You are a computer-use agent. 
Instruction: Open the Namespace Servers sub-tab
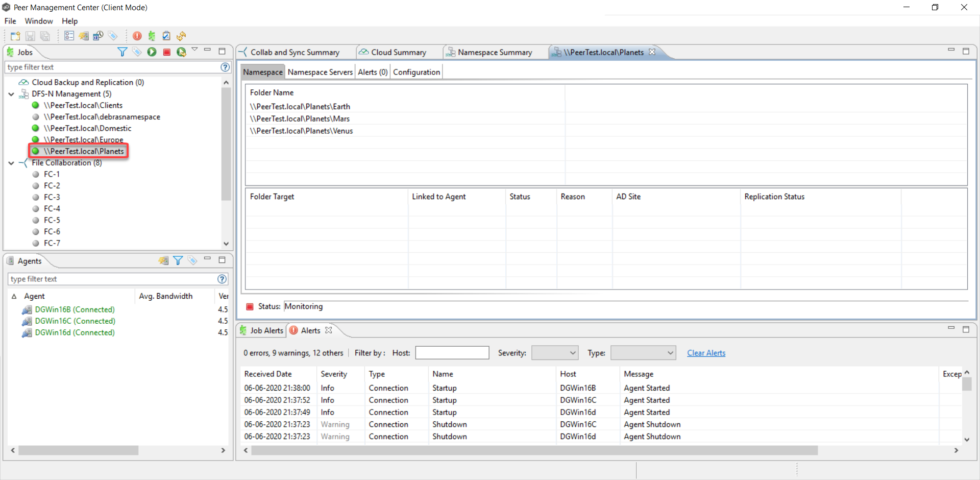(x=320, y=72)
